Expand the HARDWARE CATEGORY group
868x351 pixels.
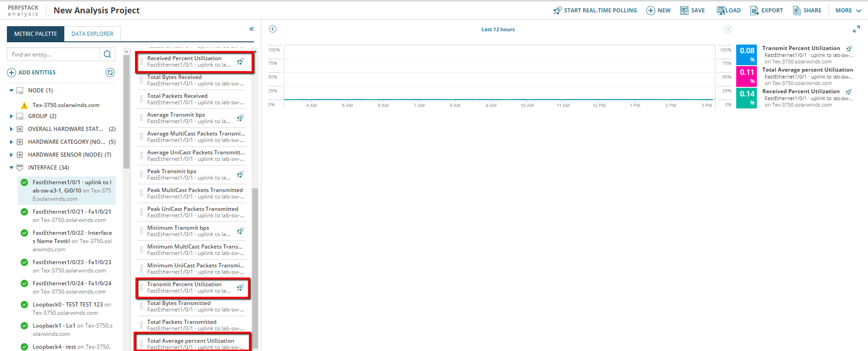point(11,142)
